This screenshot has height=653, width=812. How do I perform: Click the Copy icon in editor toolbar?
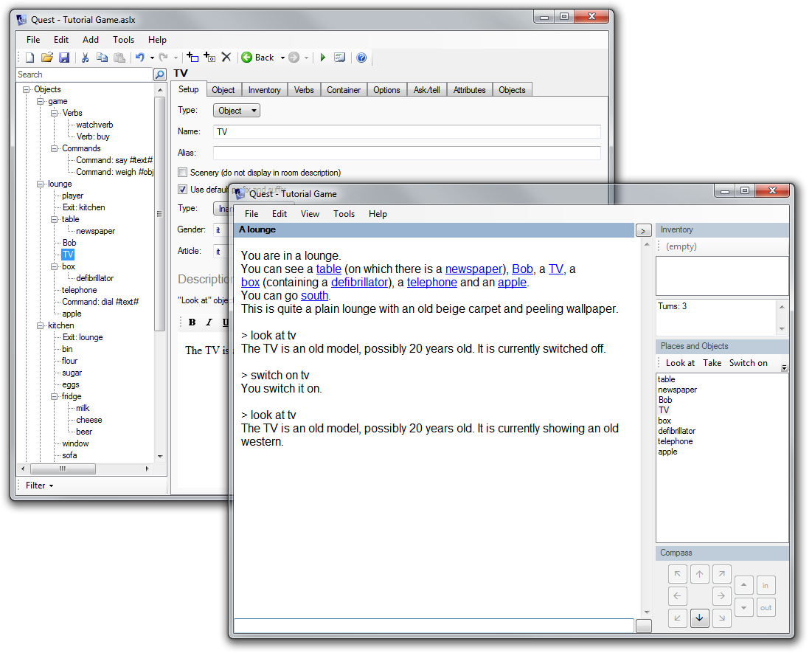pyautogui.click(x=103, y=58)
